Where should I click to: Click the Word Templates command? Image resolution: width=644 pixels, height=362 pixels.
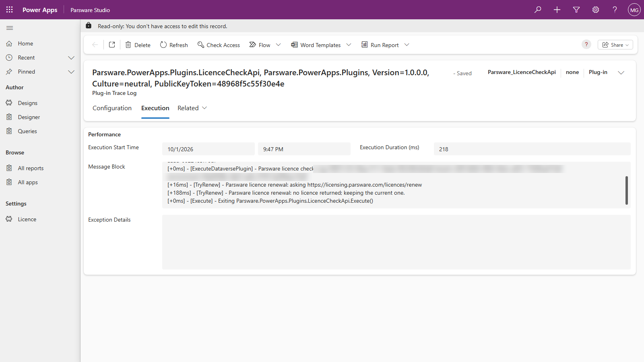pos(316,45)
